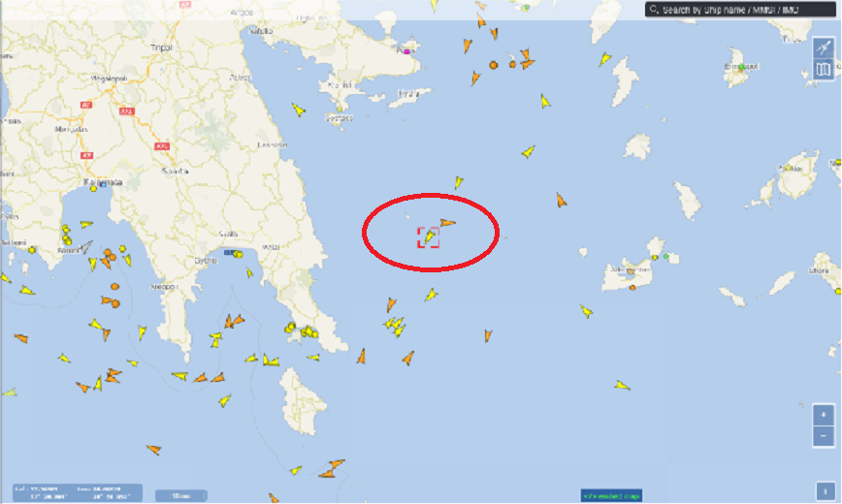The height and width of the screenshot is (504, 842).
Task: Click the info button in bottom corner
Action: point(825,490)
